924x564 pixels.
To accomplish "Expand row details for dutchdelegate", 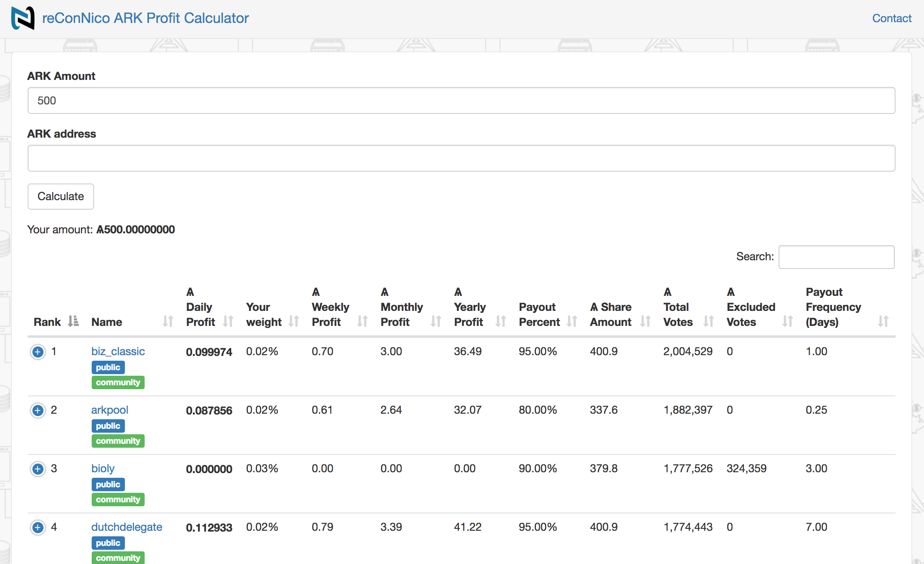I will pyautogui.click(x=38, y=527).
